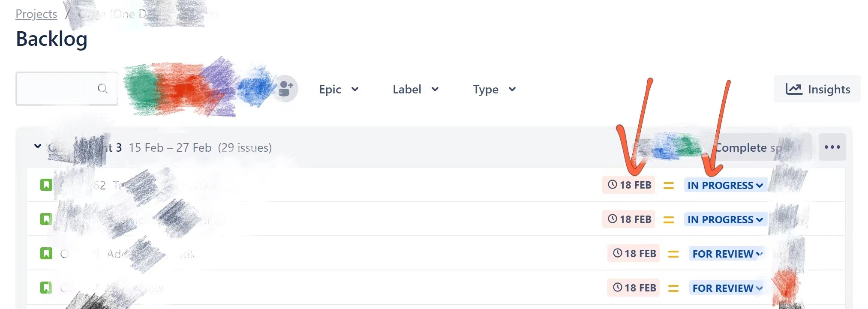The image size is (868, 309).
Task: Click the add people icon near the avatars
Action: coord(285,89)
